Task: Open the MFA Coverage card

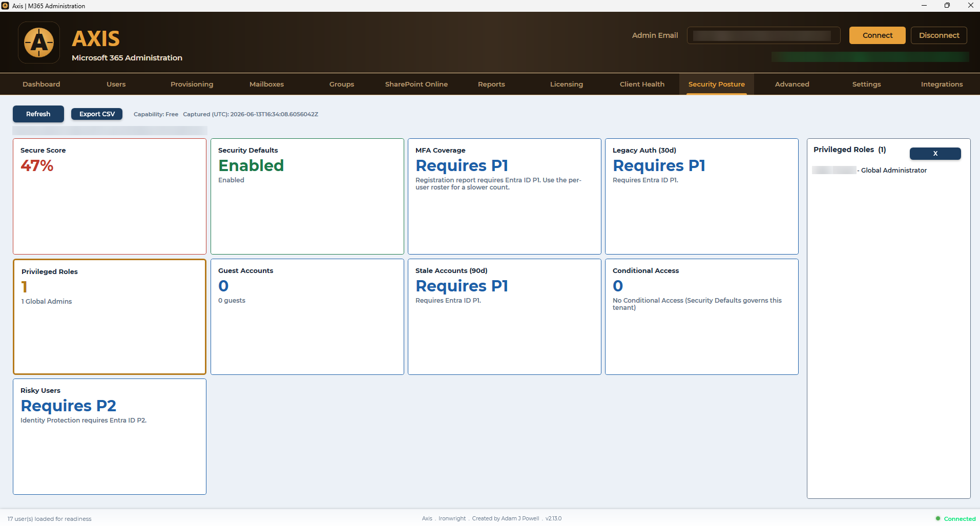Action: pyautogui.click(x=505, y=196)
